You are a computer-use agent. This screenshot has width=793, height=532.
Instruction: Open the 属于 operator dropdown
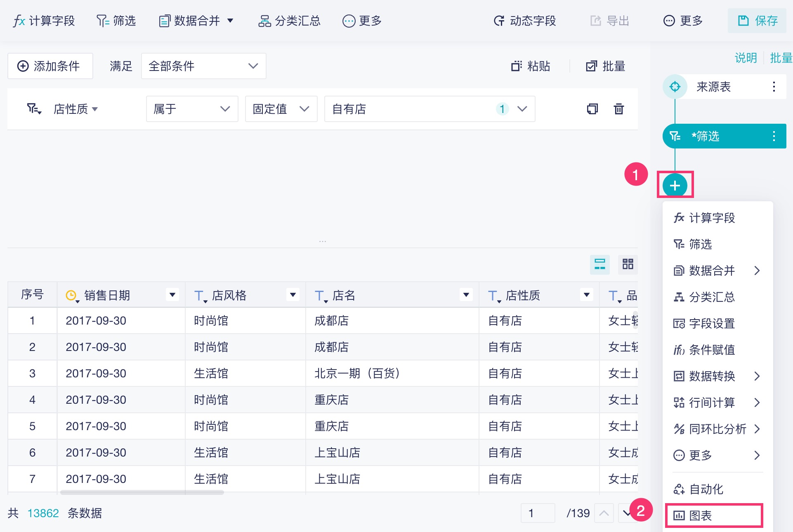(192, 109)
